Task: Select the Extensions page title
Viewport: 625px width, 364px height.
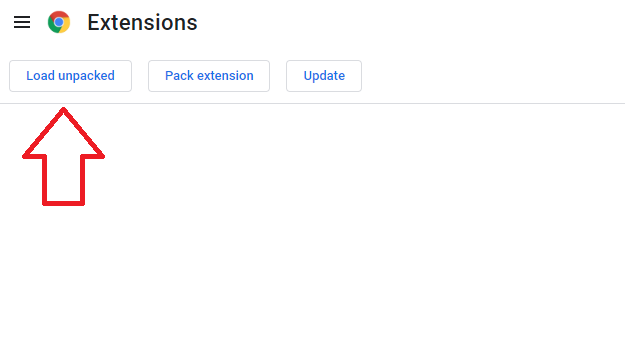Action: [x=142, y=22]
